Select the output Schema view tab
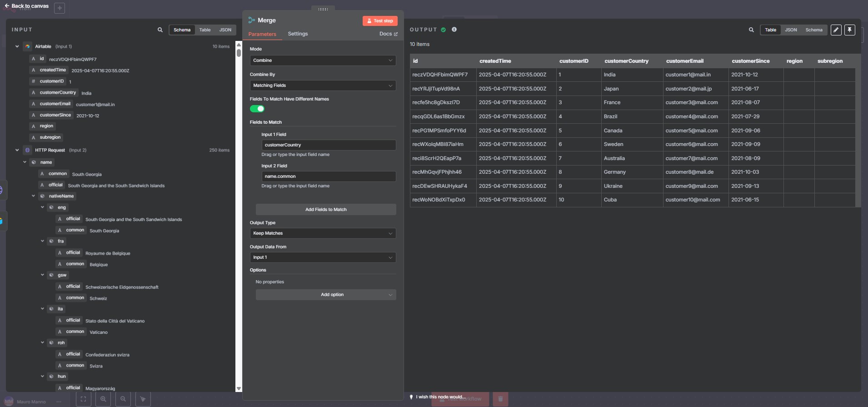 coord(814,30)
